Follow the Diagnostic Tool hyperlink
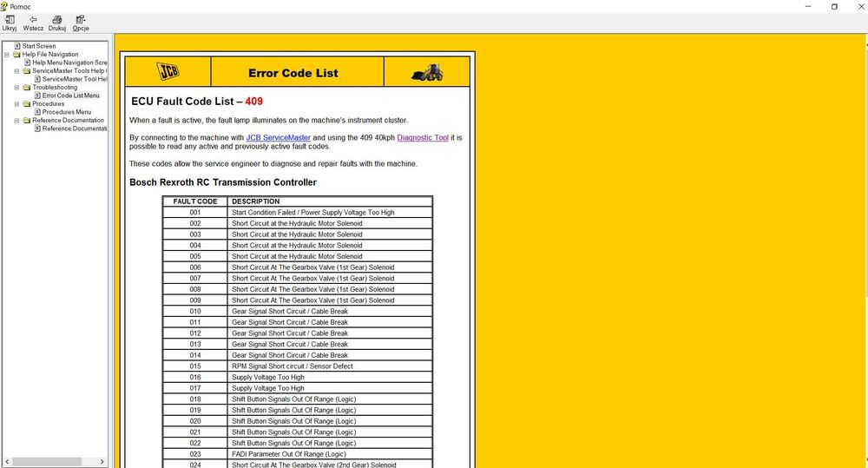 coord(423,137)
